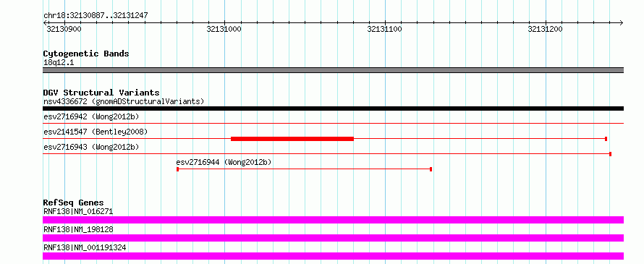Click the Cytogenetic Bands track title
Screen dimensions: 644x264
(x=86, y=54)
